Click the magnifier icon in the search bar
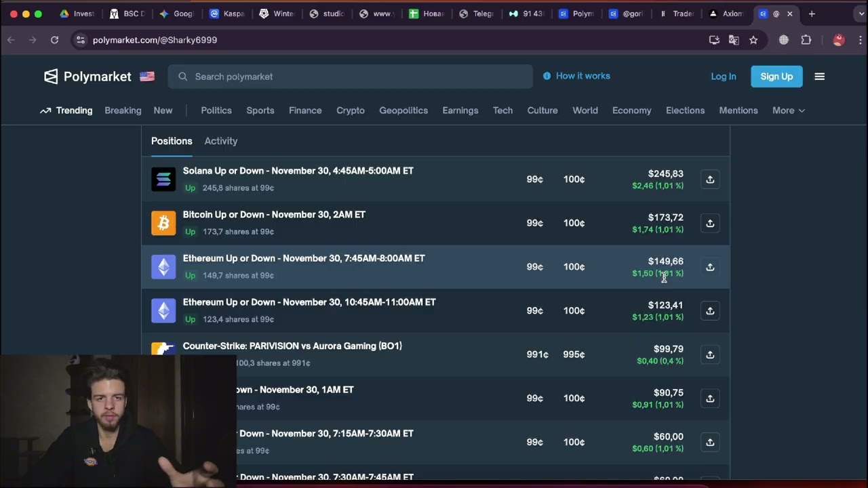Image resolution: width=868 pixels, height=488 pixels. coord(182,77)
